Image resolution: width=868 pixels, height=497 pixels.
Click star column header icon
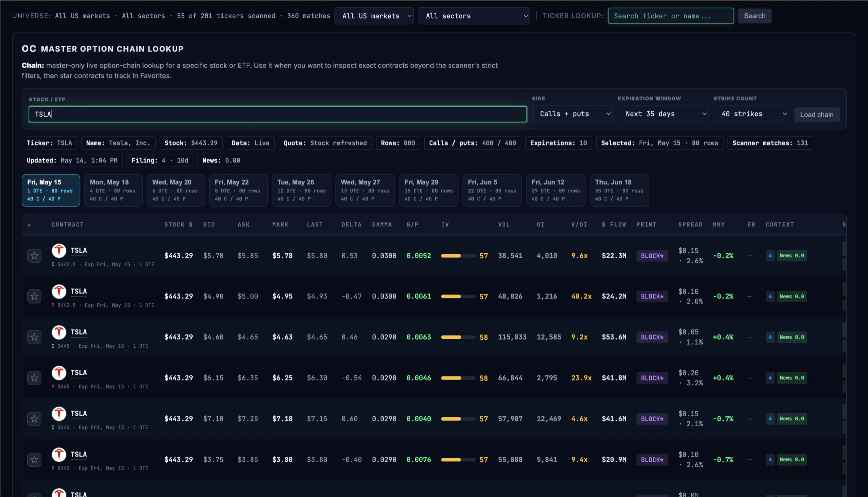(29, 225)
